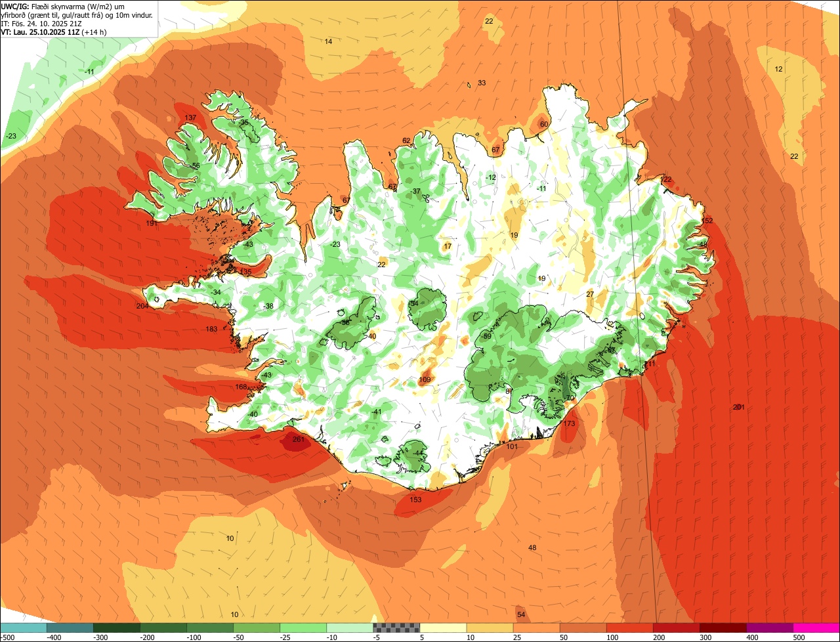Click the legend swatch between -400 and -300
Image resolution: width=840 pixels, height=642 pixels.
click(70, 628)
